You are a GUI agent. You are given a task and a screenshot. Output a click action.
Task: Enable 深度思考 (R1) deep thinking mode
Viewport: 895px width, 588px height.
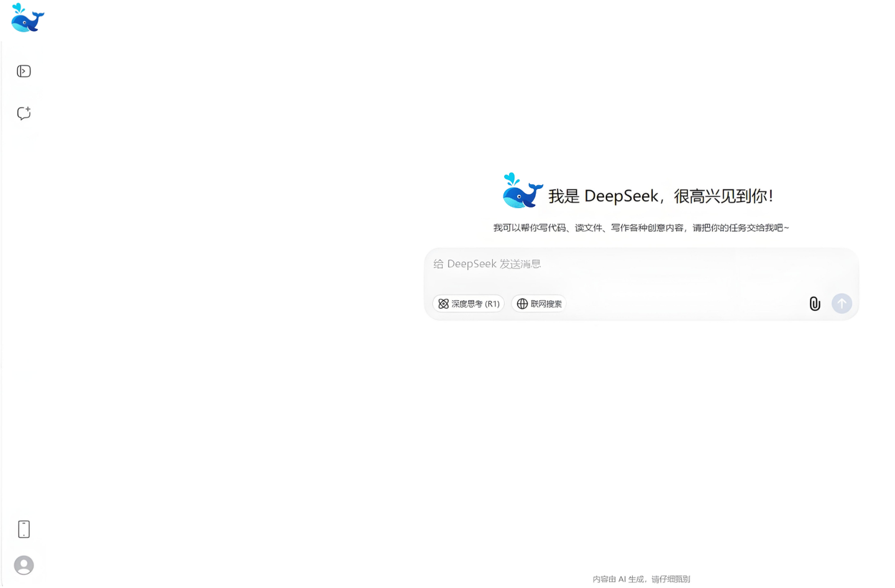pos(468,304)
